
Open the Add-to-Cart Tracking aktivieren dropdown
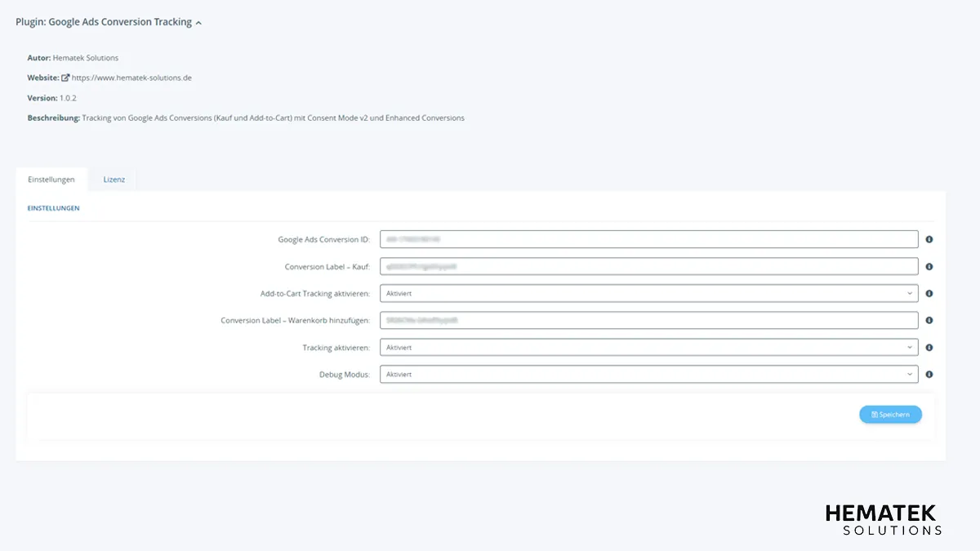pos(649,293)
